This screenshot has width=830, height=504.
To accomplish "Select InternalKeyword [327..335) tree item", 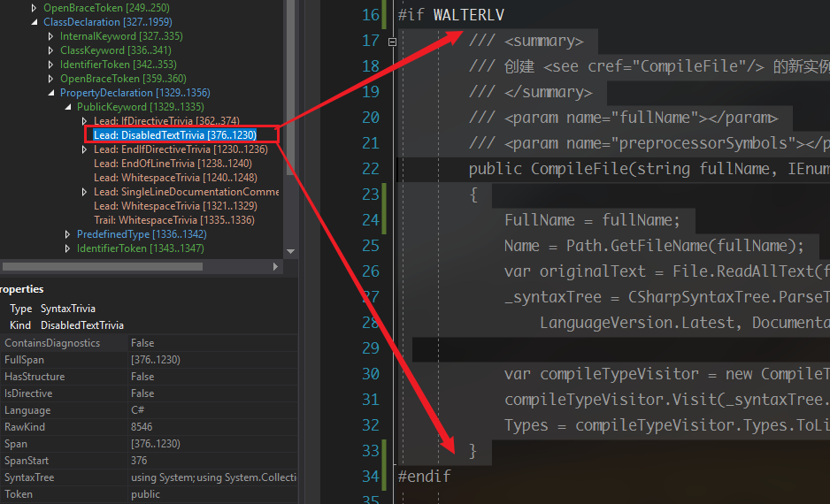I will point(121,36).
